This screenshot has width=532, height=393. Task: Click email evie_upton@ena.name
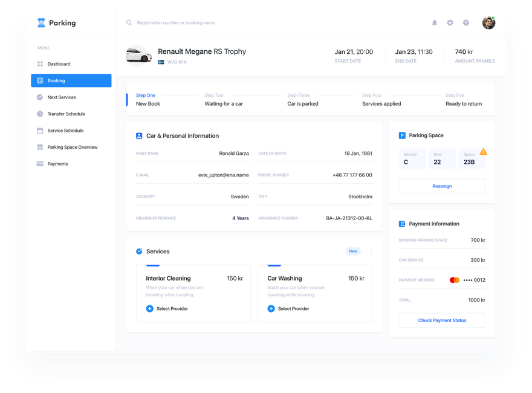pos(224,175)
